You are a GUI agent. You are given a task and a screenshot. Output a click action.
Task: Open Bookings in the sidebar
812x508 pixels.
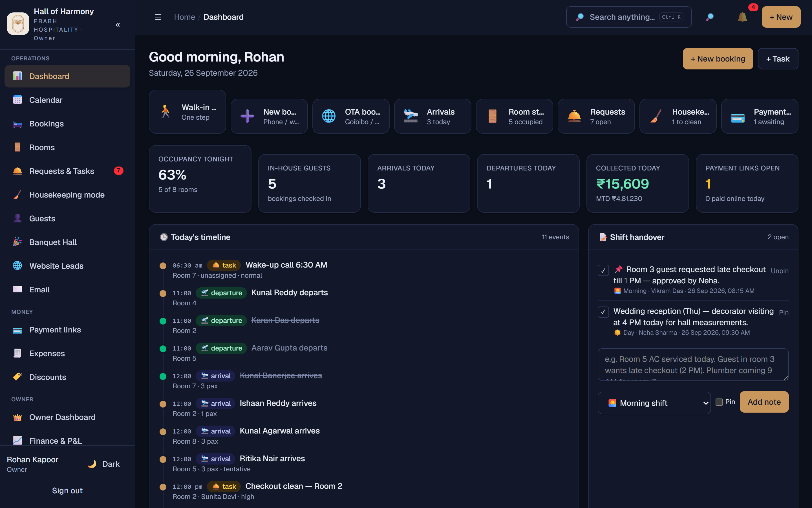tap(67, 124)
